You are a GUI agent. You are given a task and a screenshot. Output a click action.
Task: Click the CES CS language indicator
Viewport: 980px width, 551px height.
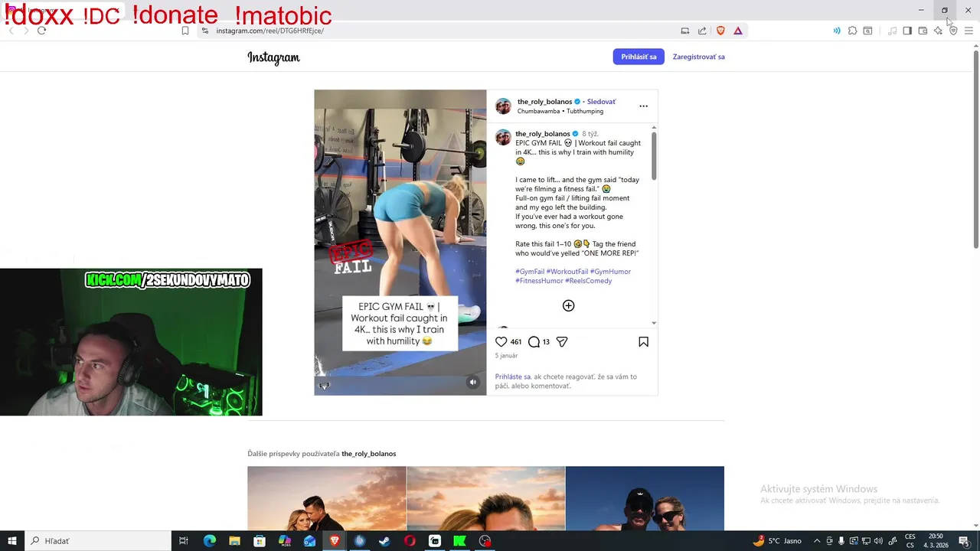click(910, 541)
